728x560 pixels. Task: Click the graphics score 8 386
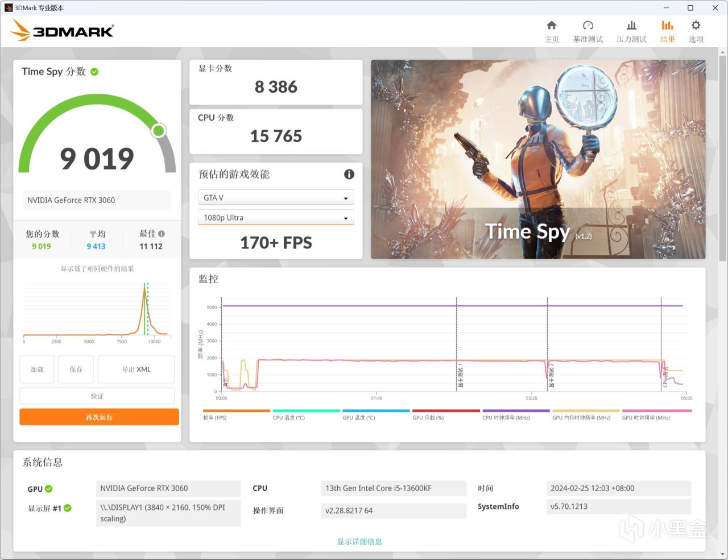pyautogui.click(x=276, y=87)
